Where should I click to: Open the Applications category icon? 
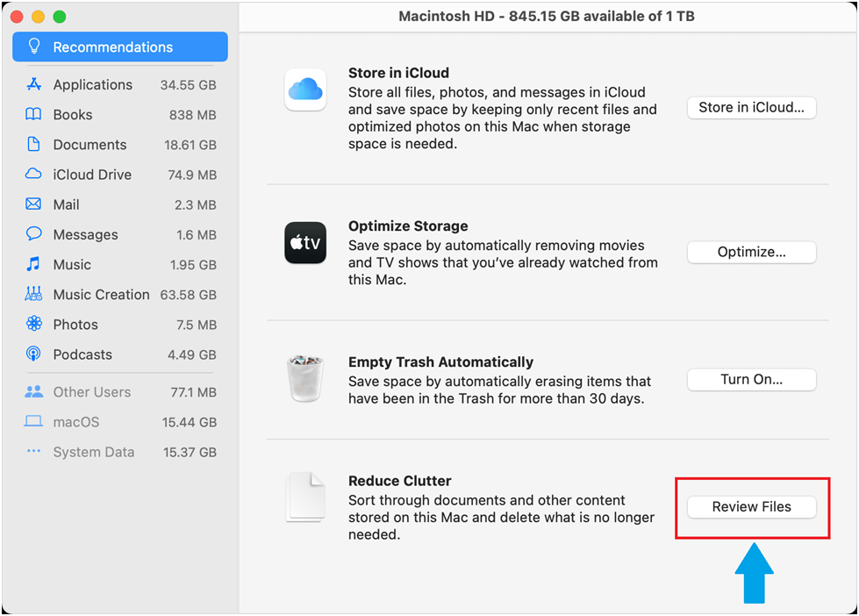point(34,84)
